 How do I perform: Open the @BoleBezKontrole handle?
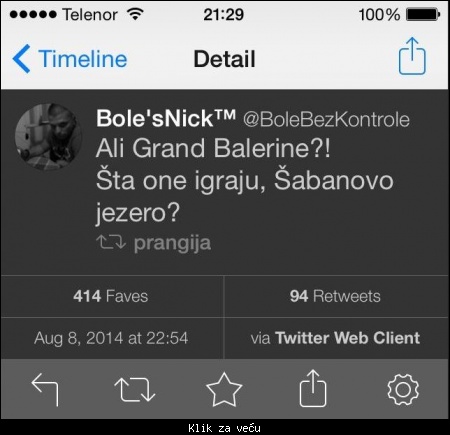(x=326, y=119)
